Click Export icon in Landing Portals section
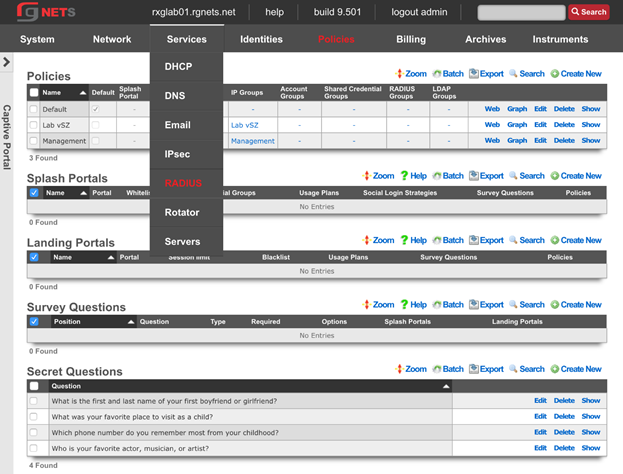 pos(475,241)
